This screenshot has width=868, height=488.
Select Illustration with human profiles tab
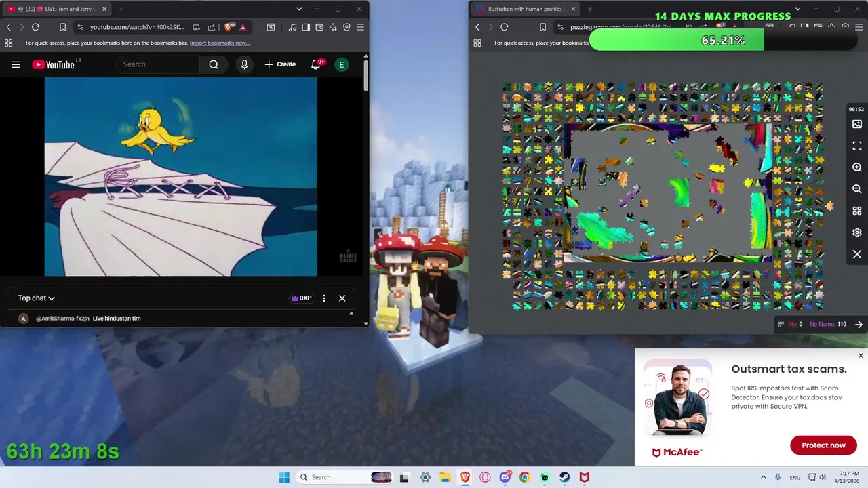(x=526, y=9)
